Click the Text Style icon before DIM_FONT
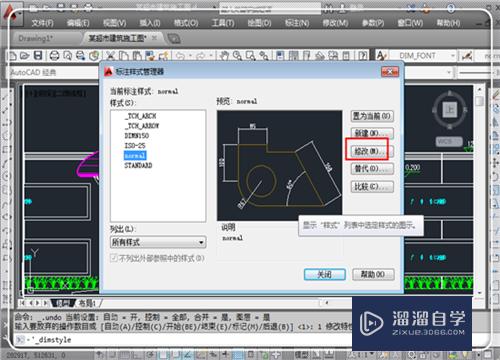 [381, 55]
